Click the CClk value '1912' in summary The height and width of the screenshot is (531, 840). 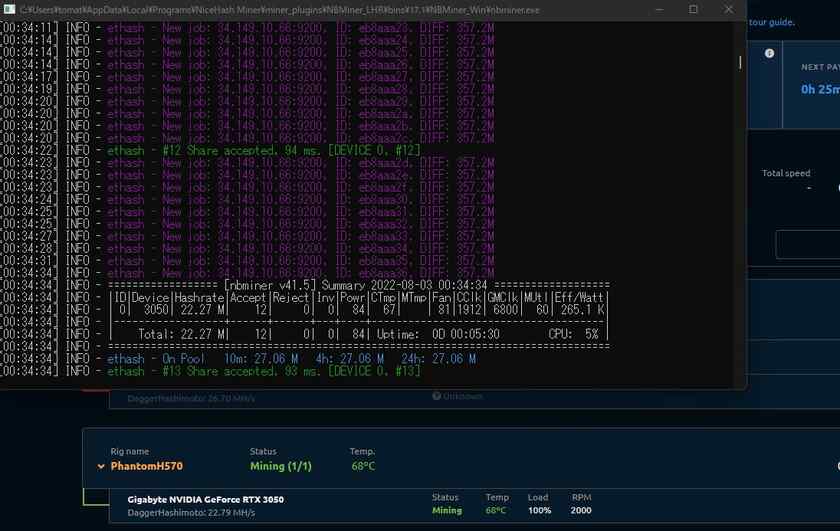469,310
